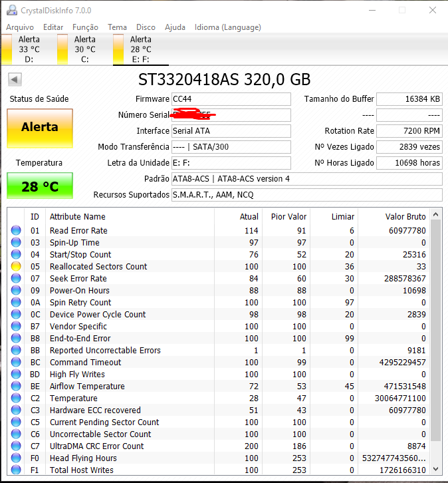
Task: Click the attribute list vertical scrollbar thumb
Action: (x=435, y=331)
